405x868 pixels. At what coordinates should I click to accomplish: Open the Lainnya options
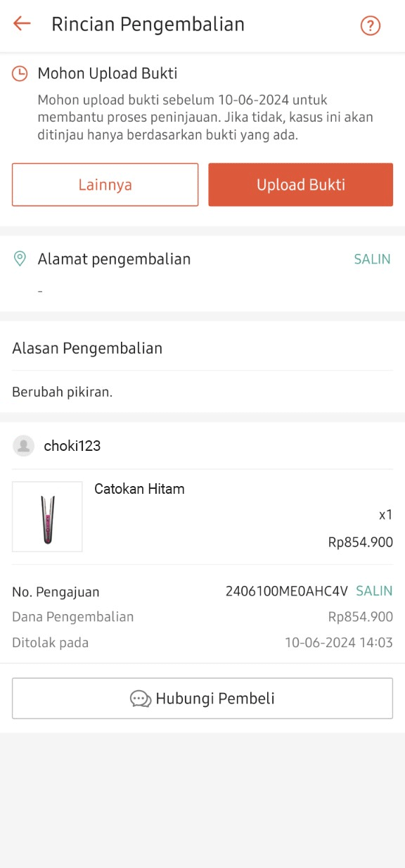[105, 184]
